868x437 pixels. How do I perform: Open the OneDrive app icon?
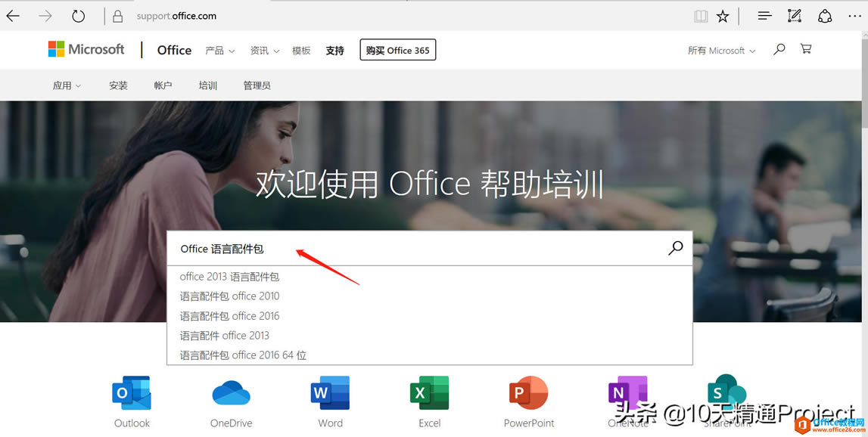click(231, 393)
